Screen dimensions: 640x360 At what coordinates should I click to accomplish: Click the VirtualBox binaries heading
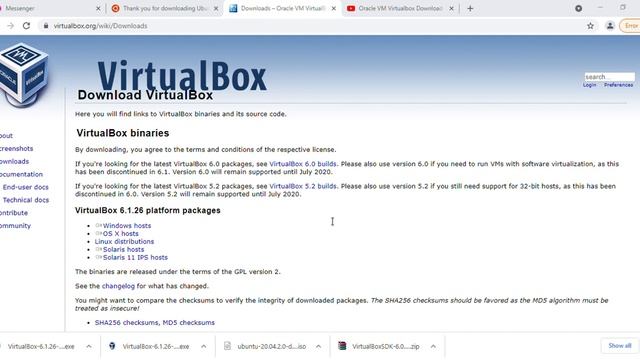point(123,133)
